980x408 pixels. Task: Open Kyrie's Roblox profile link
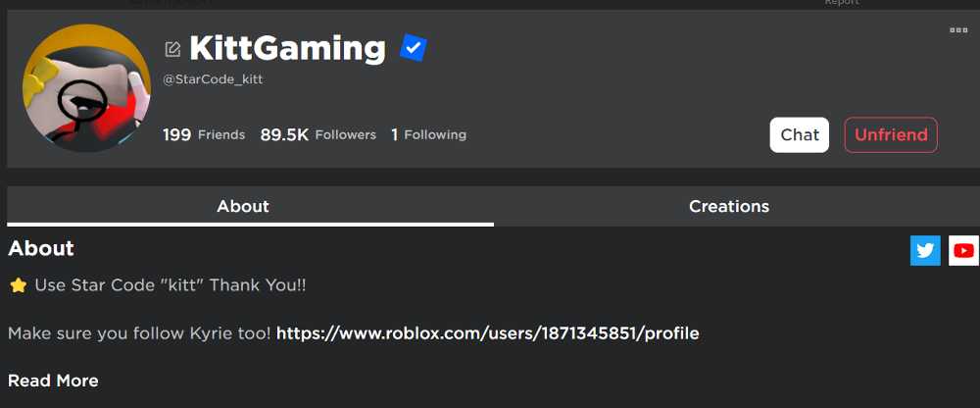point(487,333)
